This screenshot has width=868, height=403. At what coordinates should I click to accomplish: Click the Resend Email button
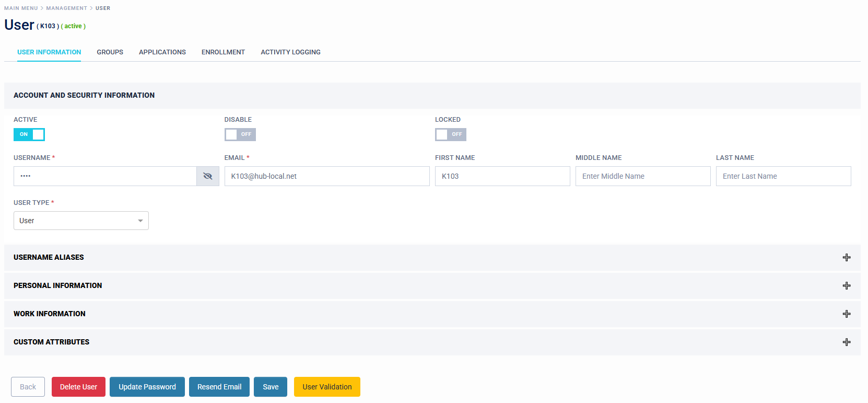pos(219,387)
